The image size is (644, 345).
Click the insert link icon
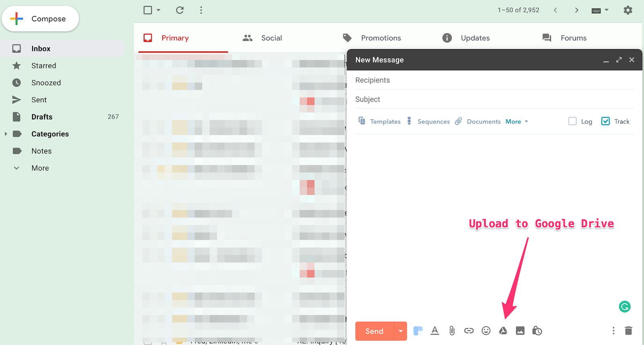coord(469,331)
